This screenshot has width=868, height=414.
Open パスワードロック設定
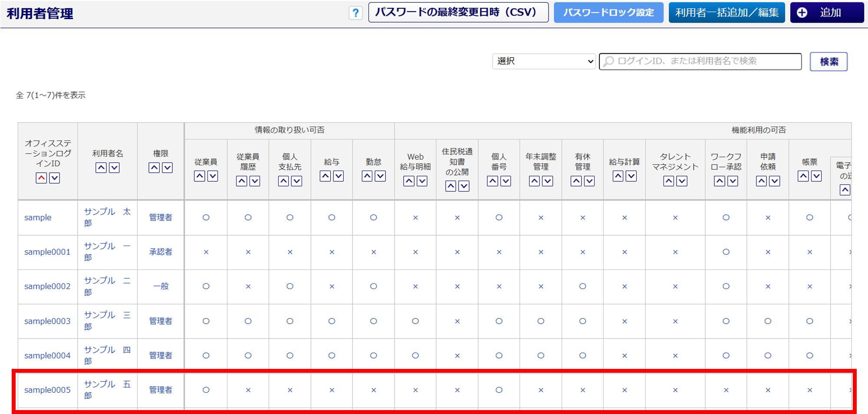608,13
